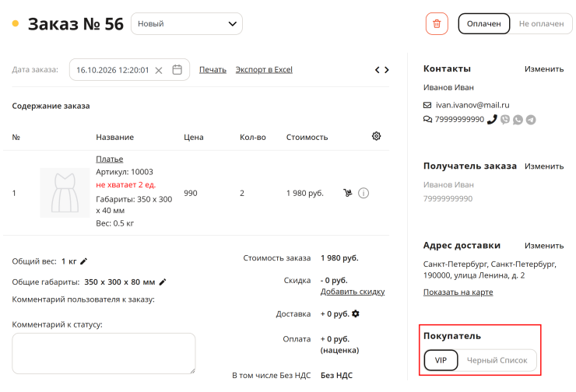Click Изменить next to Получатель заказа

point(544,166)
